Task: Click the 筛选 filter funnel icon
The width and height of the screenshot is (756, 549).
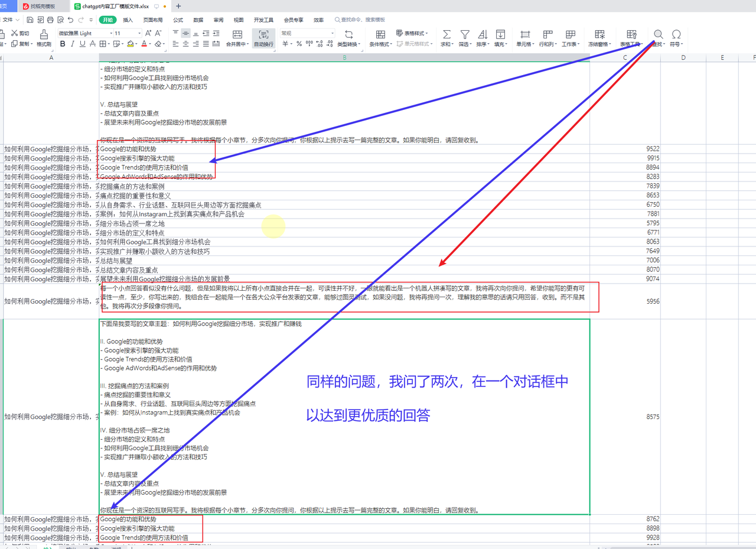Action: coord(465,35)
